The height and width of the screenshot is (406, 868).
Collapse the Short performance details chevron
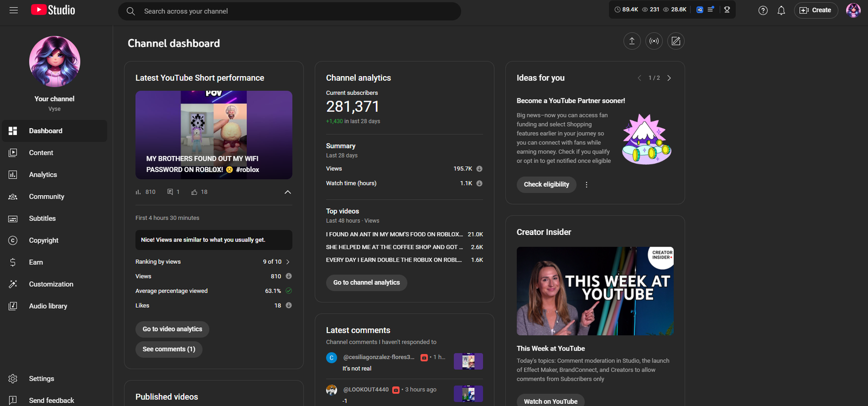[x=288, y=192]
